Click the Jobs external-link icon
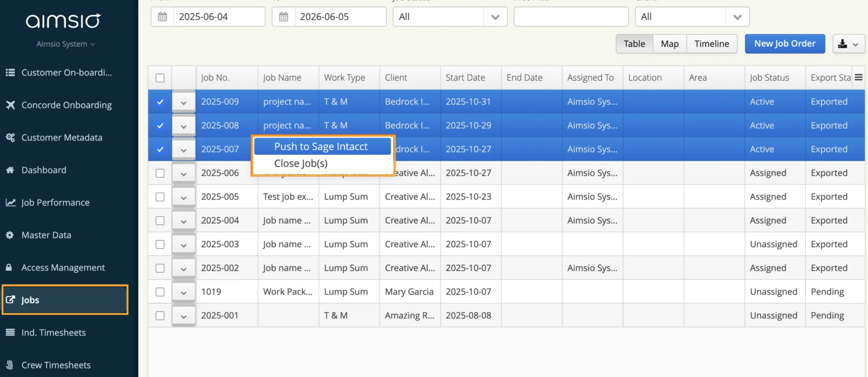Screen dimensions: 868x377 10,300
